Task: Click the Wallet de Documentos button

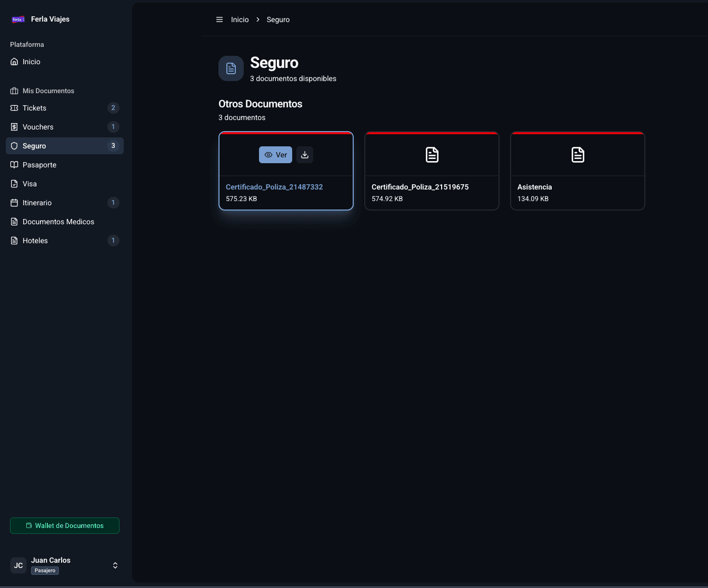Action: click(65, 525)
